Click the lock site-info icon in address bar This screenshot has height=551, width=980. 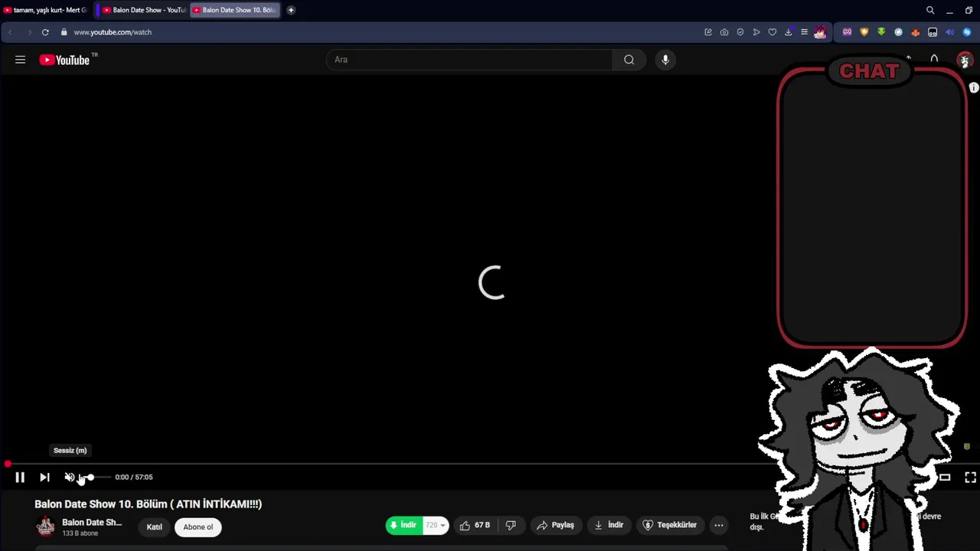point(64,32)
